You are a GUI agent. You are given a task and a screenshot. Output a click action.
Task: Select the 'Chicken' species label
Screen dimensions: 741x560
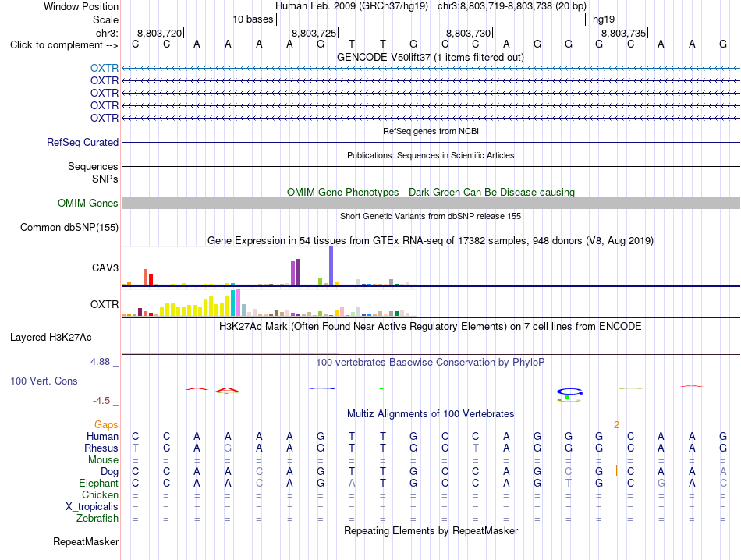click(x=100, y=494)
